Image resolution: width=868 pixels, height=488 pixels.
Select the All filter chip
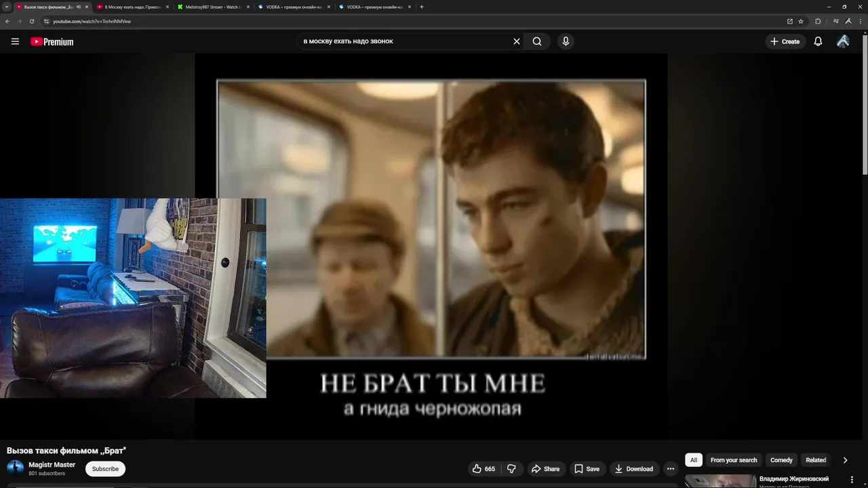[694, 460]
